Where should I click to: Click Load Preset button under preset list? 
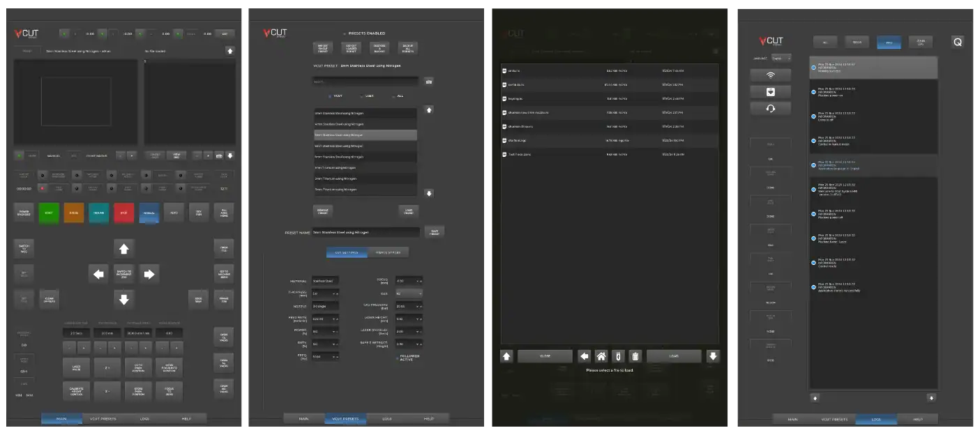tap(408, 210)
